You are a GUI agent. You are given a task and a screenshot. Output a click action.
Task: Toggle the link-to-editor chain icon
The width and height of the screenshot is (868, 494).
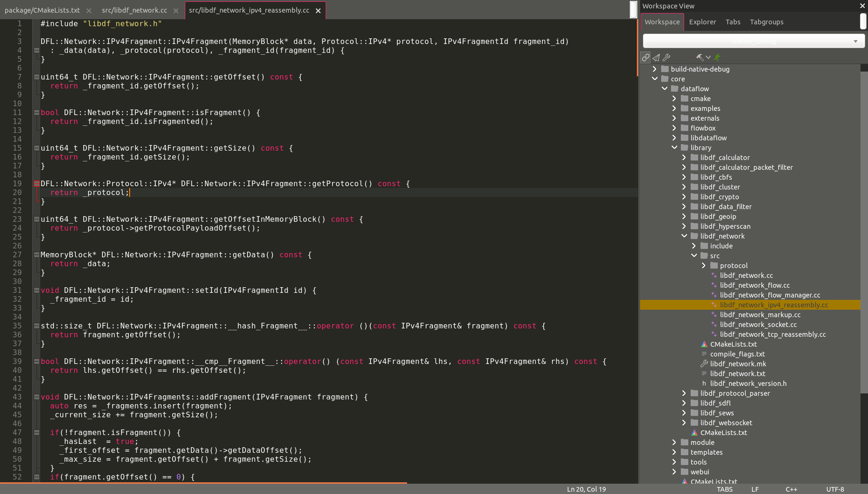click(x=646, y=57)
